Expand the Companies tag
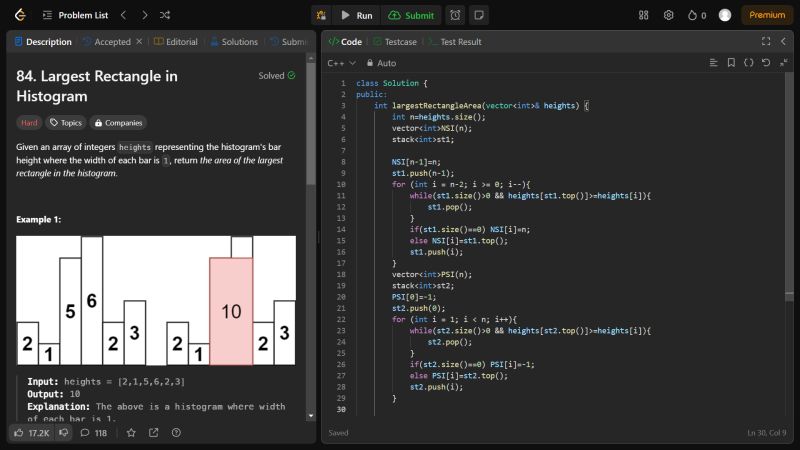 [118, 123]
